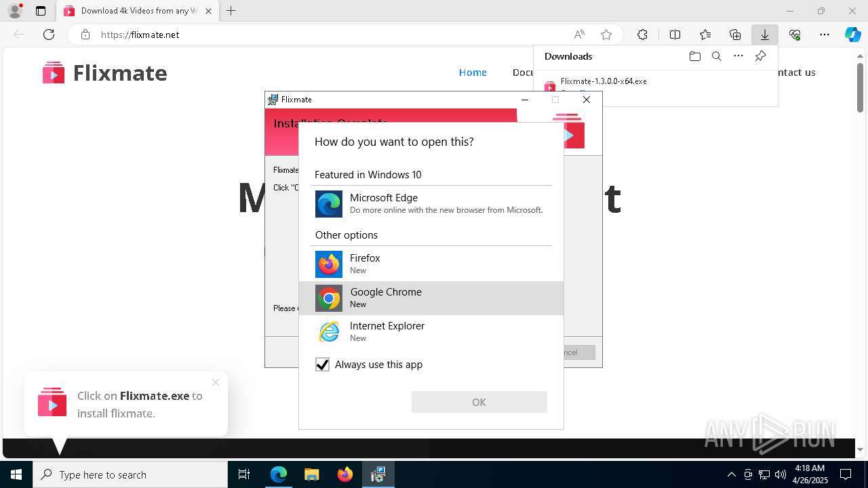Pick Google Chrome in the app list

click(x=431, y=298)
